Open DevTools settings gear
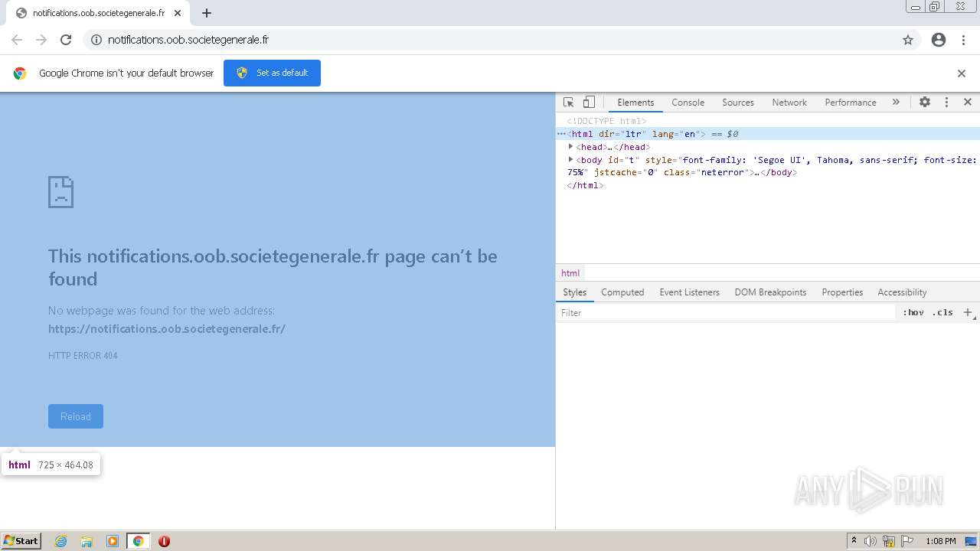Viewport: 980px width, 551px height. click(925, 102)
